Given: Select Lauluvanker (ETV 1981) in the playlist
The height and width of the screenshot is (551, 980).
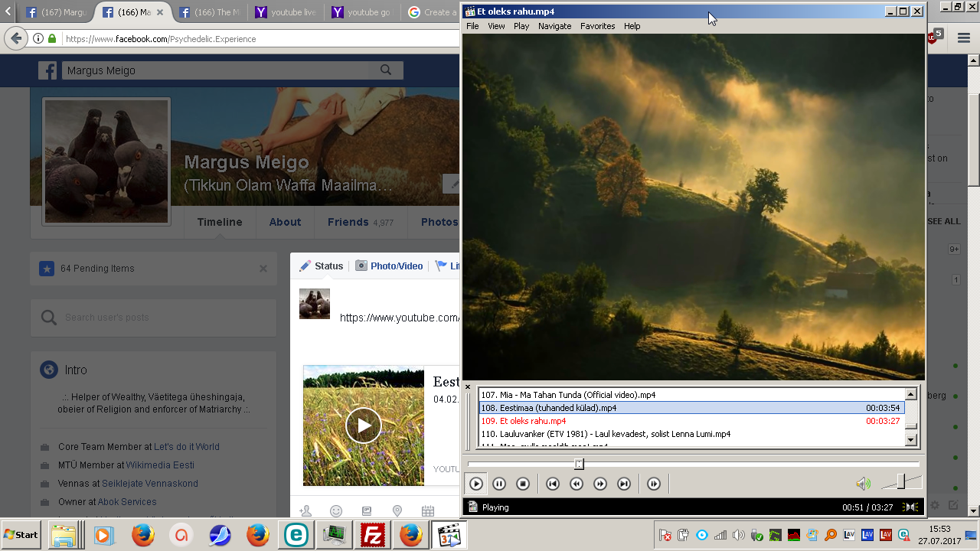Looking at the screenshot, I should pos(605,434).
